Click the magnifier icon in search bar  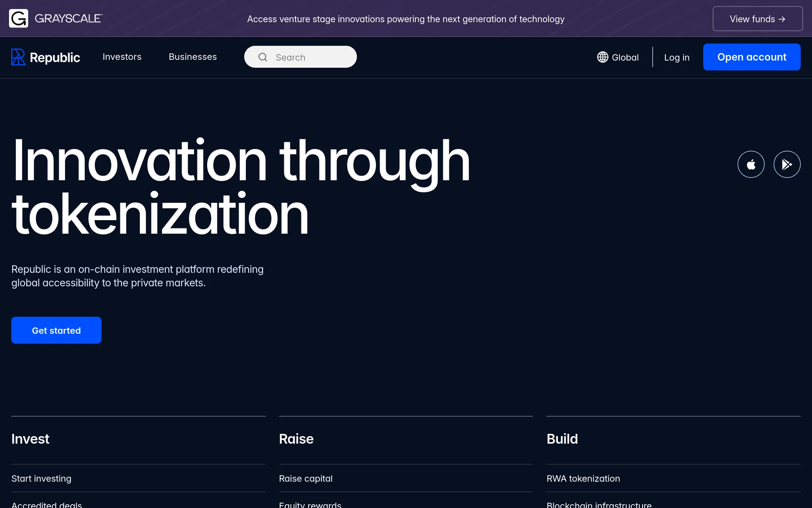pyautogui.click(x=263, y=57)
